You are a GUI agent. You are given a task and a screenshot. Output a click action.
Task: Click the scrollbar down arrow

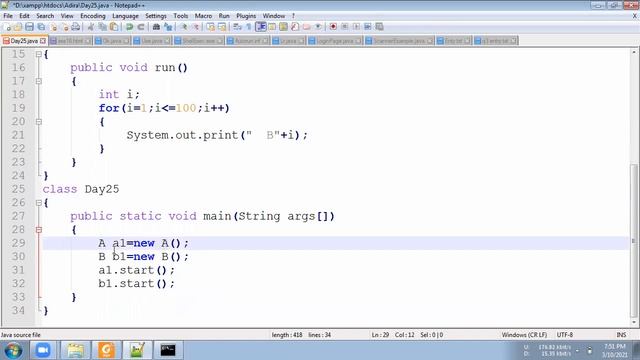[x=633, y=322]
